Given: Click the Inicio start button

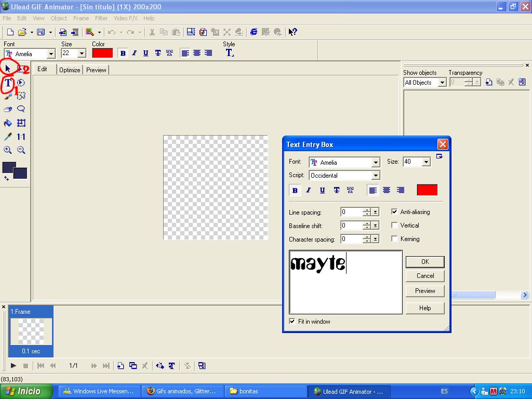Looking at the screenshot, I should tap(26, 391).
